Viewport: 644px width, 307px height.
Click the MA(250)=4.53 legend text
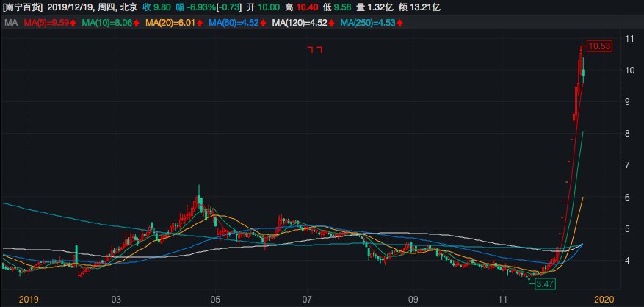[370, 24]
